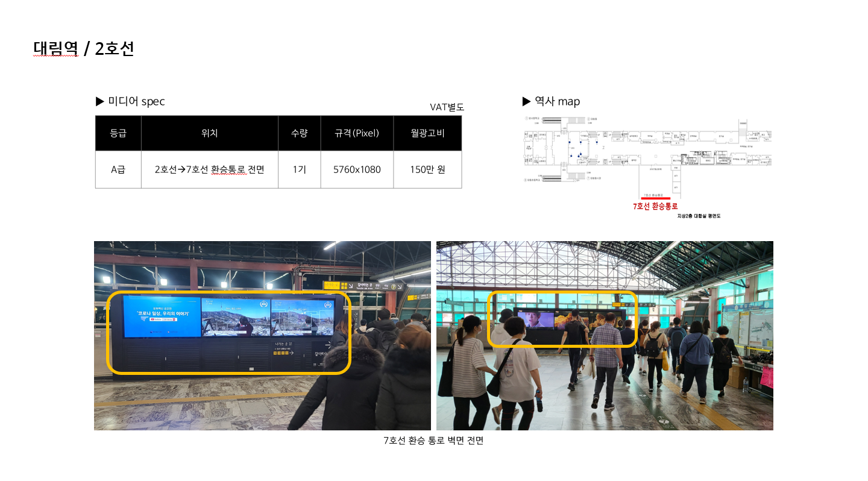Click the '▶ 역사 map' heading

click(x=551, y=101)
